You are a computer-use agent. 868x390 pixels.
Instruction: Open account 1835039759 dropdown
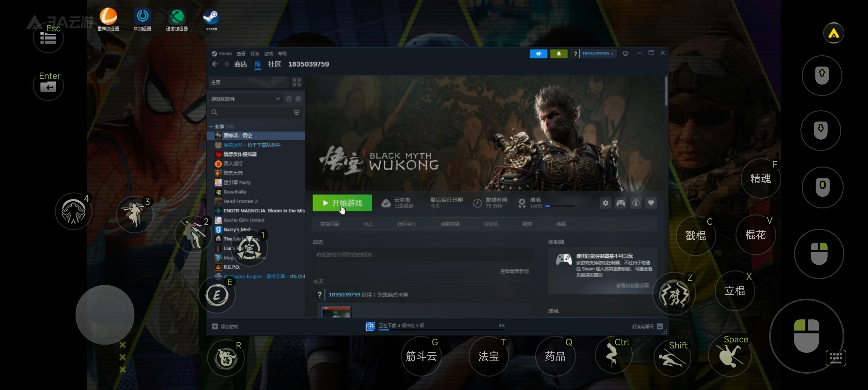pyautogui.click(x=597, y=53)
